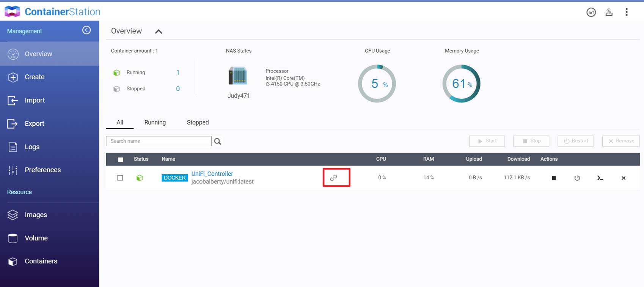
Task: Click the container URL link icon
Action: point(333,178)
